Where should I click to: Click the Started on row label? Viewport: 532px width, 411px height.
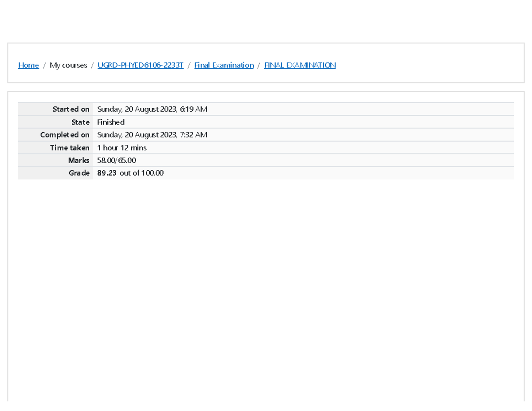tap(71, 109)
